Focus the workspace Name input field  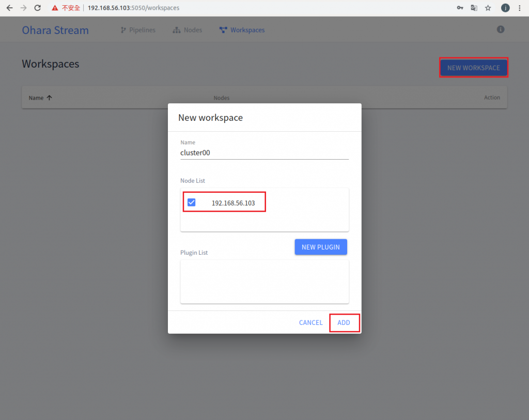264,153
